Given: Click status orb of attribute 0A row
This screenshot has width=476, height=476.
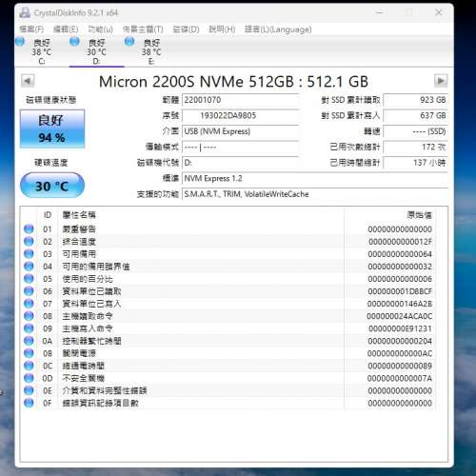Looking at the screenshot, I should [x=29, y=341].
